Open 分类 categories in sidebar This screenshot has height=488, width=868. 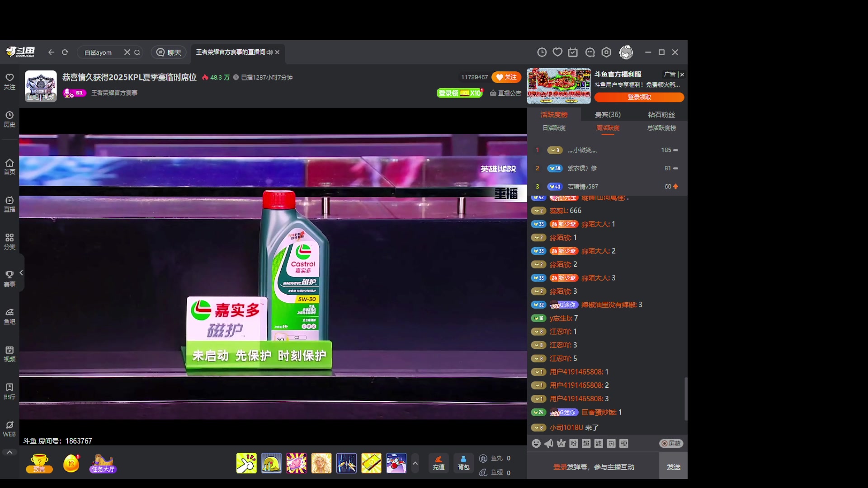(9, 242)
